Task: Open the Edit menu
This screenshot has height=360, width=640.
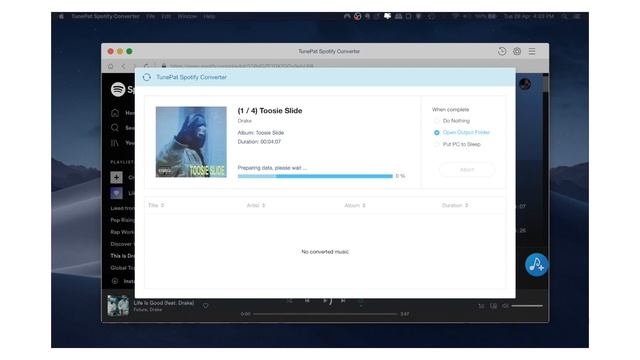Action: (166, 16)
